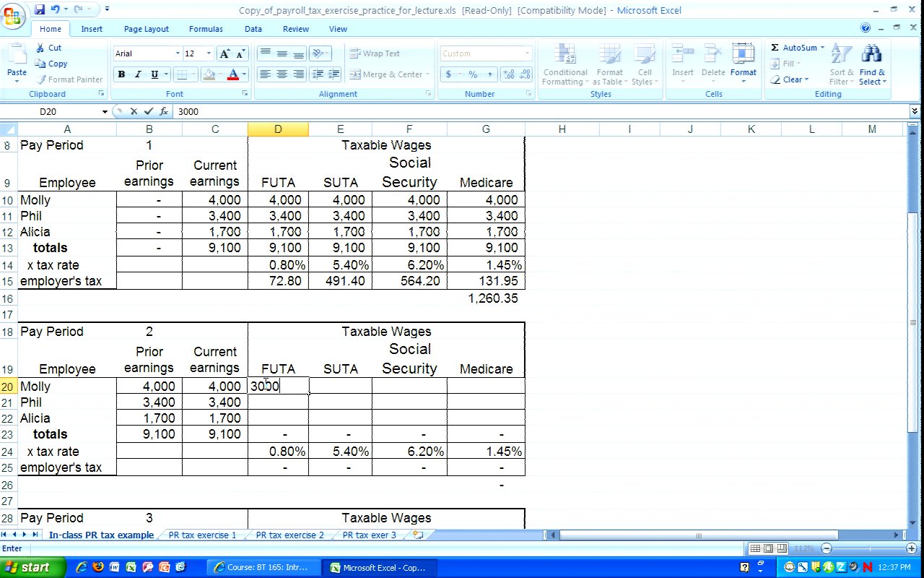Screen dimensions: 924x578
Task: Click the Cut scissors icon
Action: [x=41, y=48]
